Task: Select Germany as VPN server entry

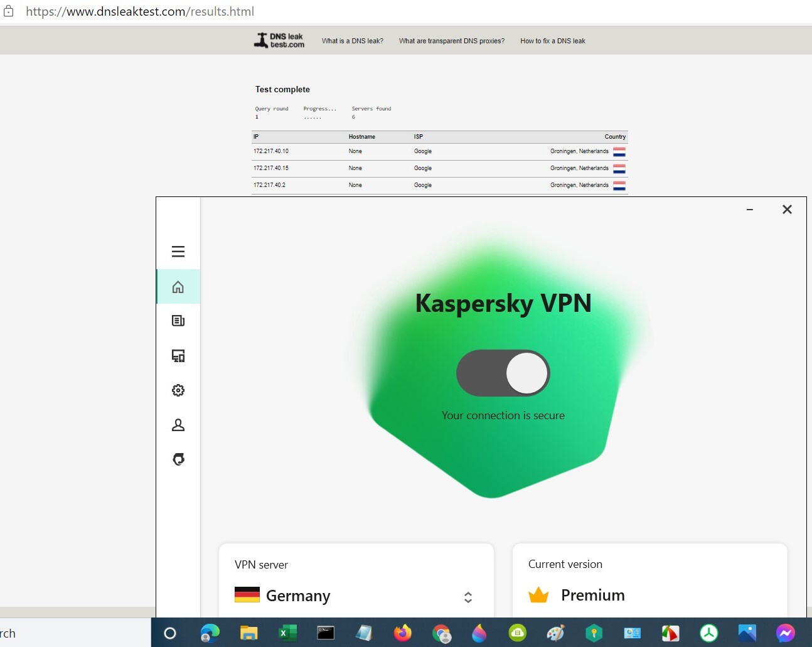Action: pyautogui.click(x=356, y=580)
